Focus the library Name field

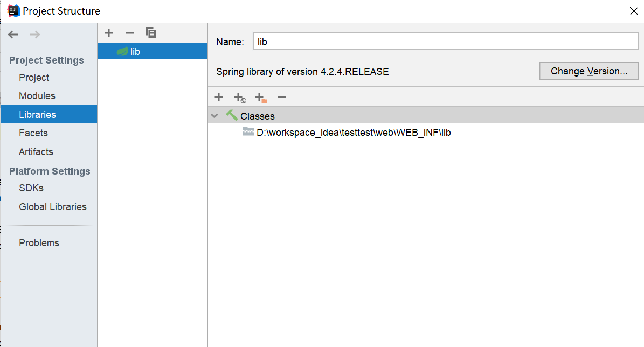(446, 41)
